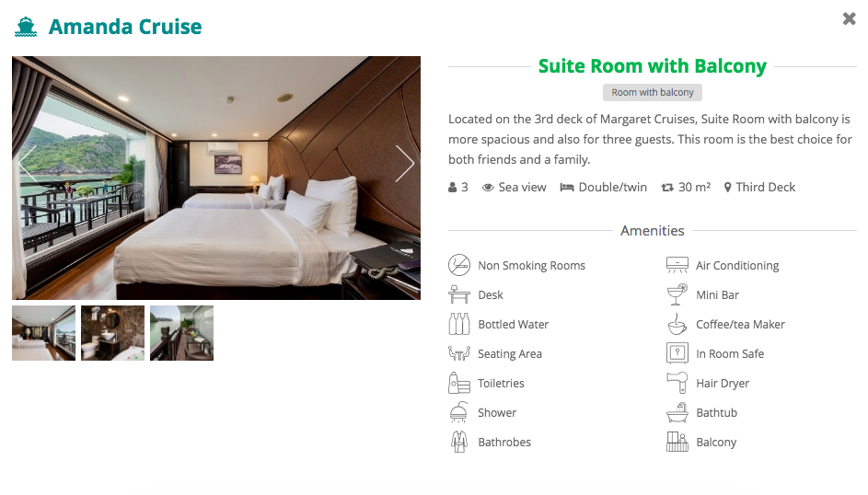
Task: Select the balcony view thumbnail
Action: (x=181, y=333)
